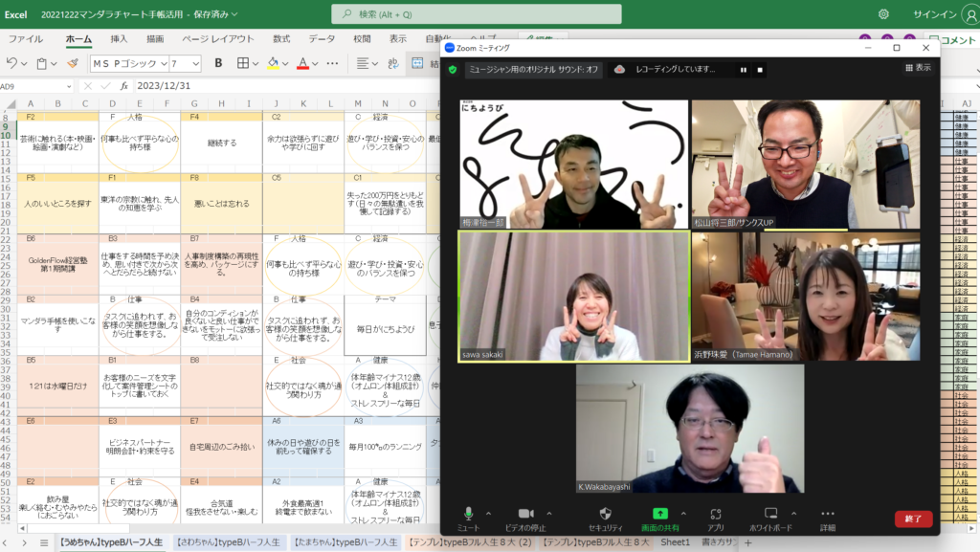Open the Zoom apps icon

point(715,514)
